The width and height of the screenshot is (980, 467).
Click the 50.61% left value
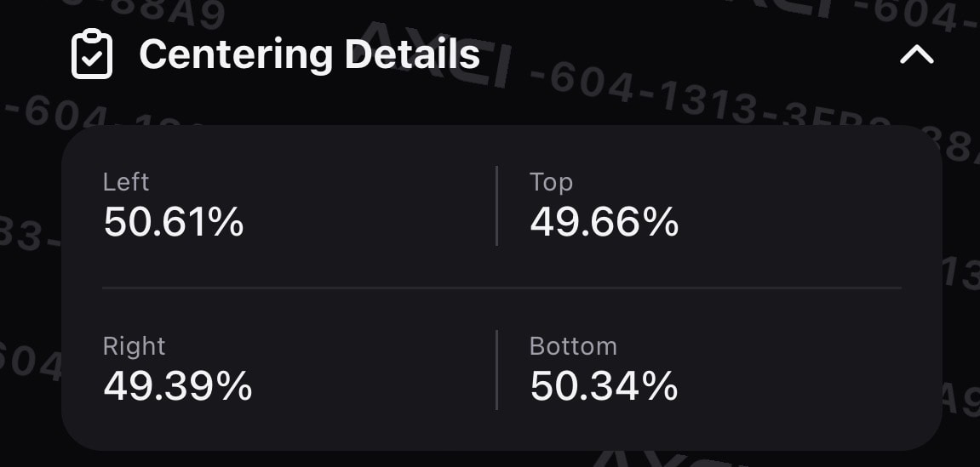(x=173, y=222)
